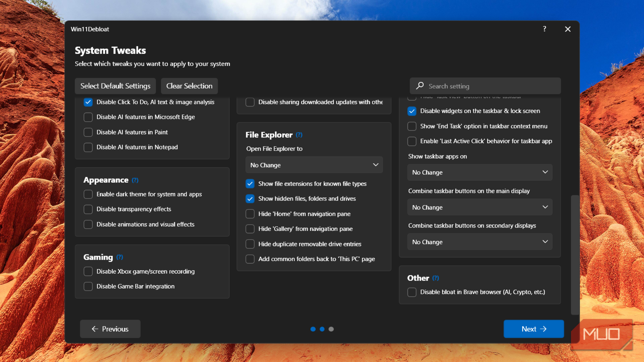
Task: Proceed with the Next button
Action: pyautogui.click(x=534, y=329)
